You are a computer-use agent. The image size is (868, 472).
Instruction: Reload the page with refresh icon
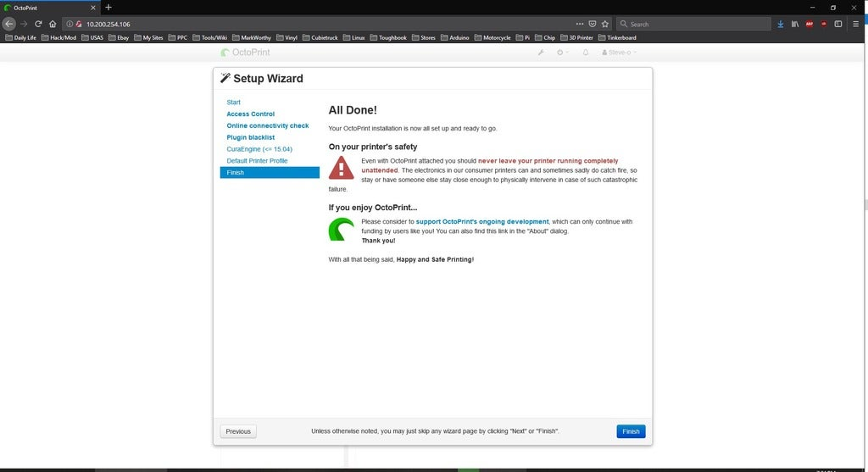38,24
